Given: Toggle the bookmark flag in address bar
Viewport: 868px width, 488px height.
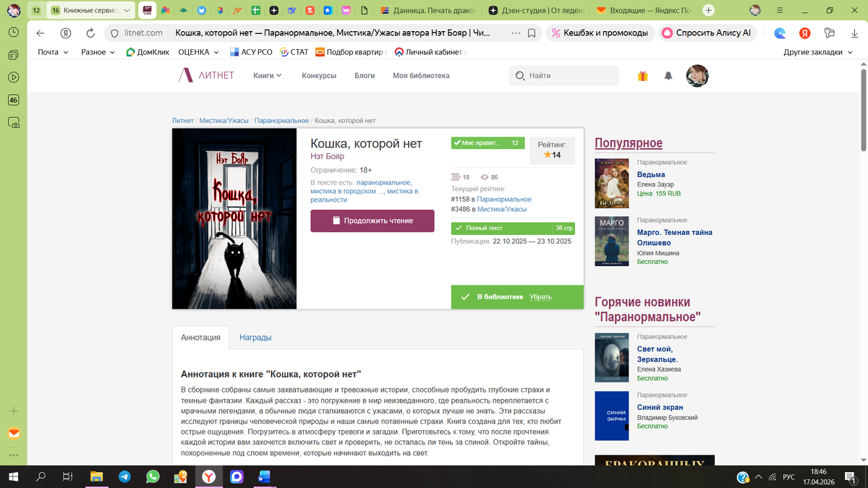Looking at the screenshot, I should (532, 33).
